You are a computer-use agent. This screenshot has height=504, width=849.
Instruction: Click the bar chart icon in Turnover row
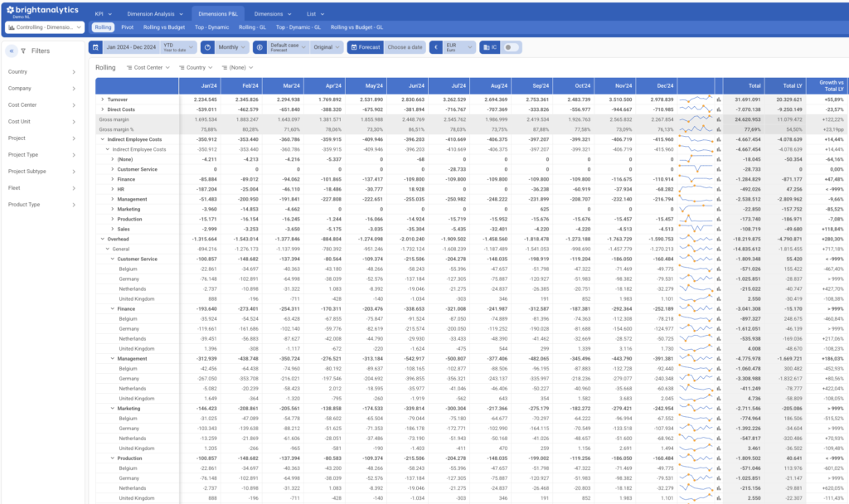coord(719,99)
